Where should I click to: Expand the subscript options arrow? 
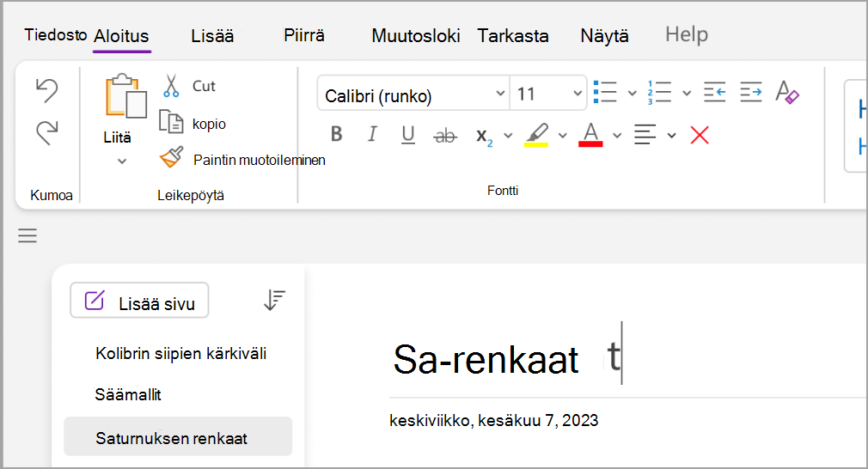(x=508, y=136)
